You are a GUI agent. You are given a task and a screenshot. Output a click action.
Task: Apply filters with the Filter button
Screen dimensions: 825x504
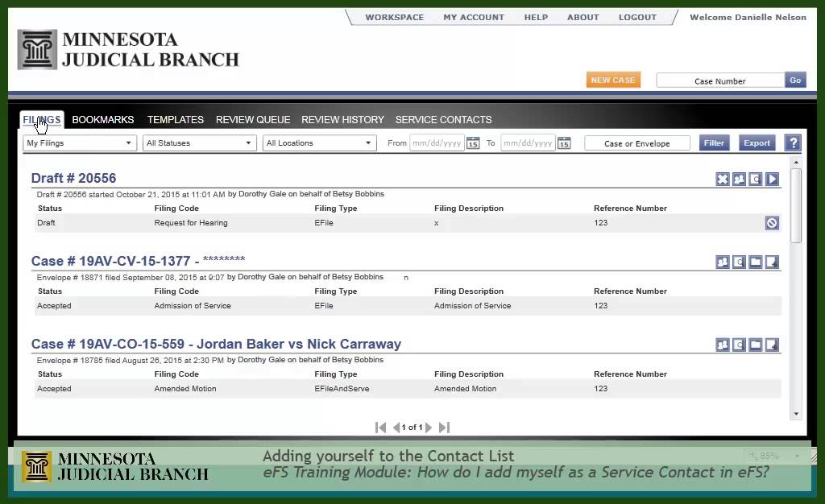click(x=714, y=143)
